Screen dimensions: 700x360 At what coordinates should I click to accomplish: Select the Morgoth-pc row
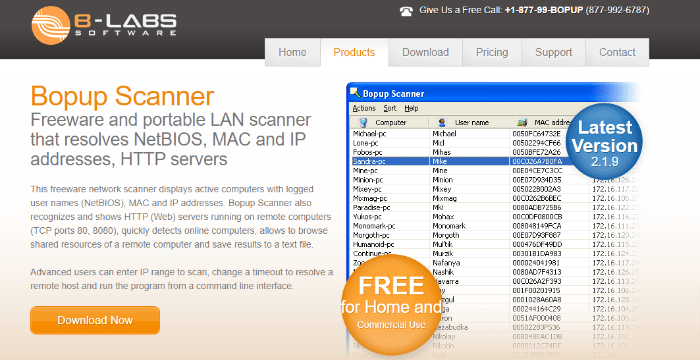494,235
